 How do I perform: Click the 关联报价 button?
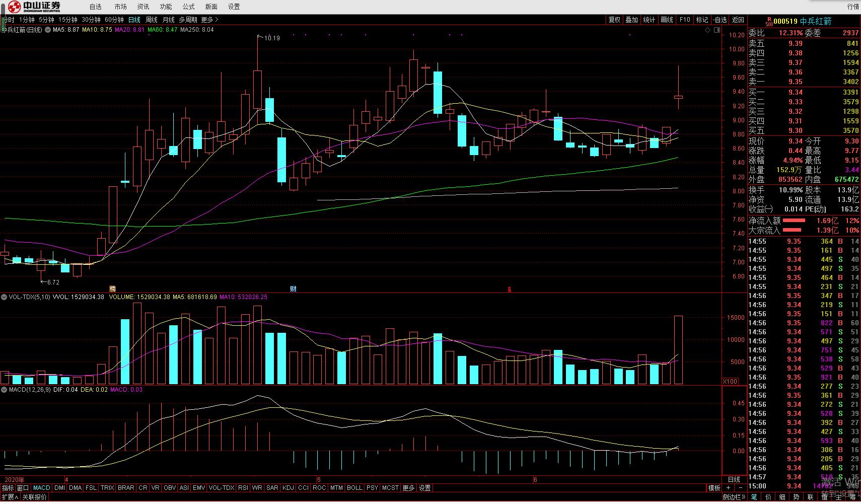(35, 497)
